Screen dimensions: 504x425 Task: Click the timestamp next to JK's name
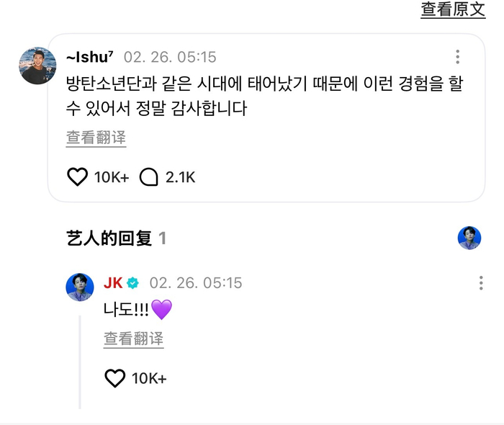coord(196,283)
